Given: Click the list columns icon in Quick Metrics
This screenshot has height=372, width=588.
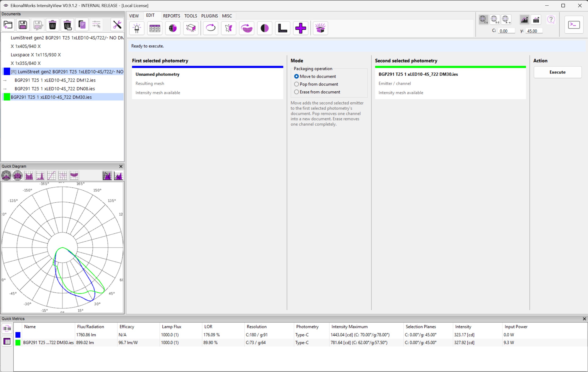Looking at the screenshot, I should [x=7, y=328].
